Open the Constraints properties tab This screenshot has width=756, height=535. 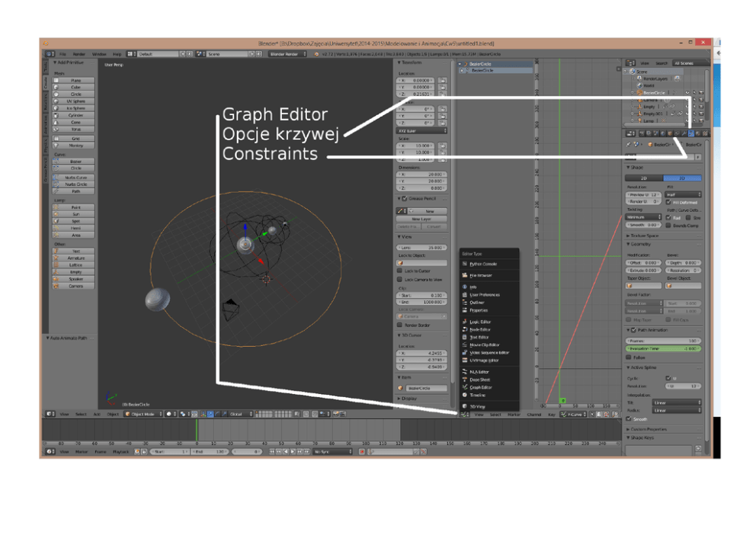(x=675, y=133)
